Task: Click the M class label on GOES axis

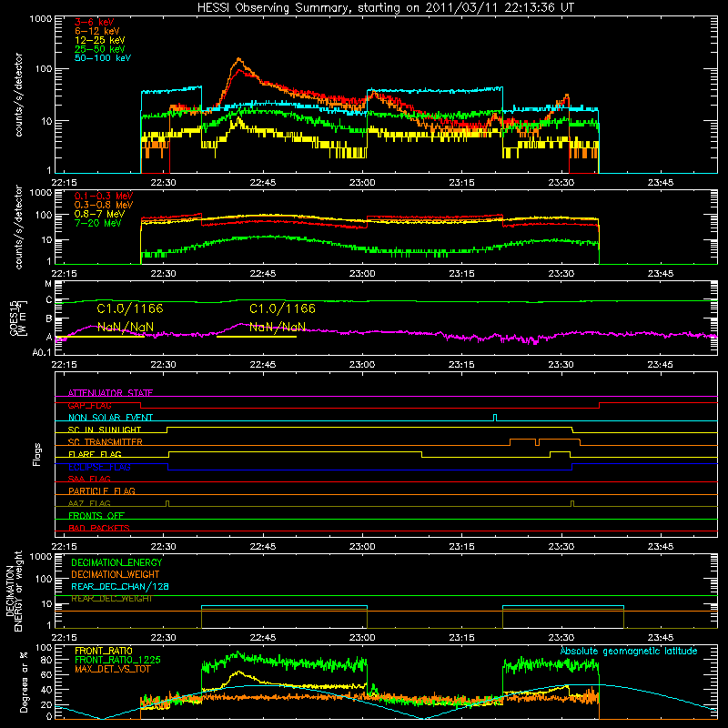Action: 48,284
